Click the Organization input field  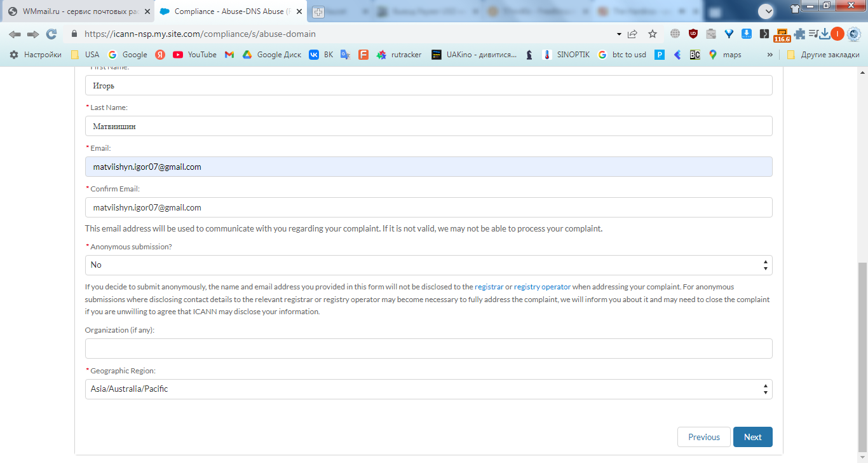[x=429, y=349]
